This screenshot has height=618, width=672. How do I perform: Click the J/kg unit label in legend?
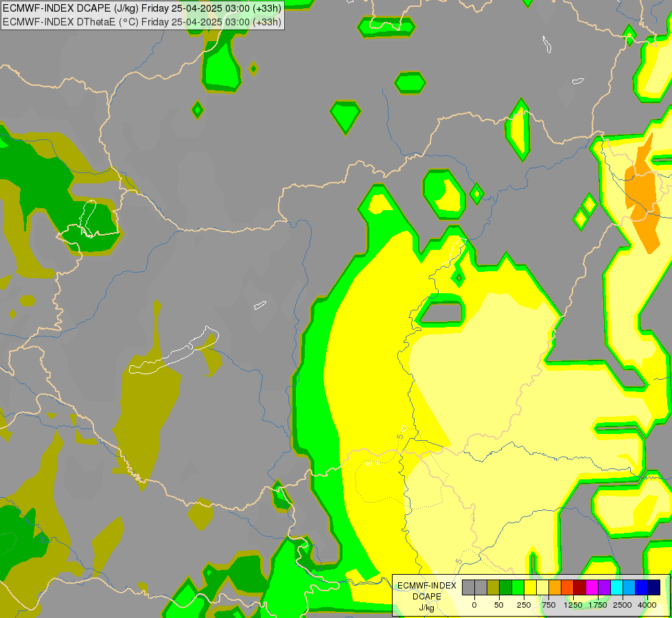[x=427, y=608]
